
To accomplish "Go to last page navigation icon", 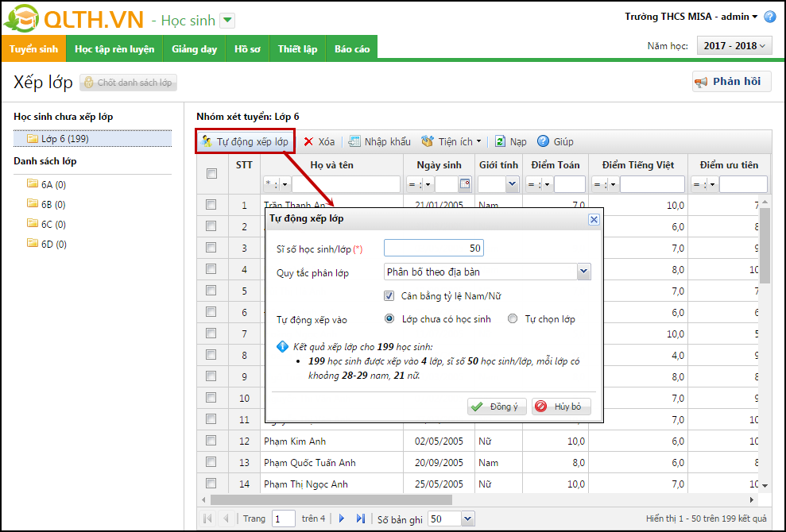I will point(361,519).
